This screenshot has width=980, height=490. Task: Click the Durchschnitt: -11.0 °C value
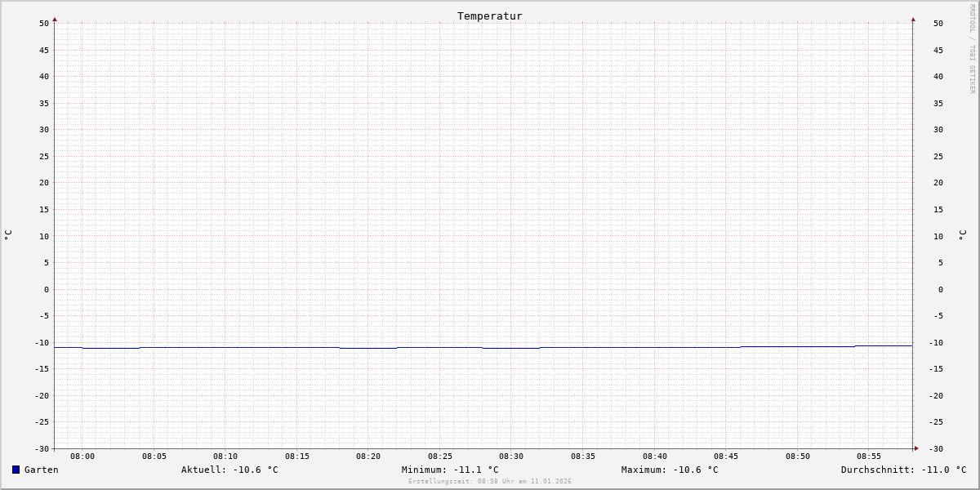click(x=903, y=470)
